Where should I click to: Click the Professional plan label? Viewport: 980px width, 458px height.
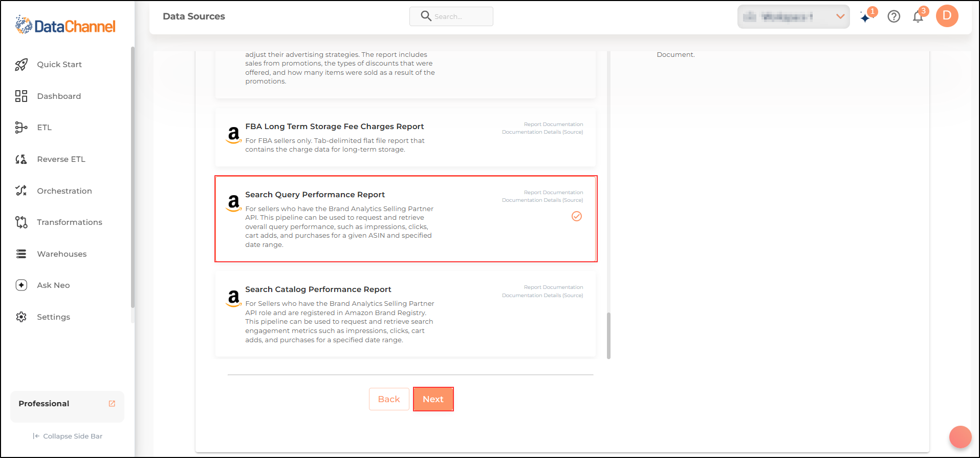click(x=44, y=404)
